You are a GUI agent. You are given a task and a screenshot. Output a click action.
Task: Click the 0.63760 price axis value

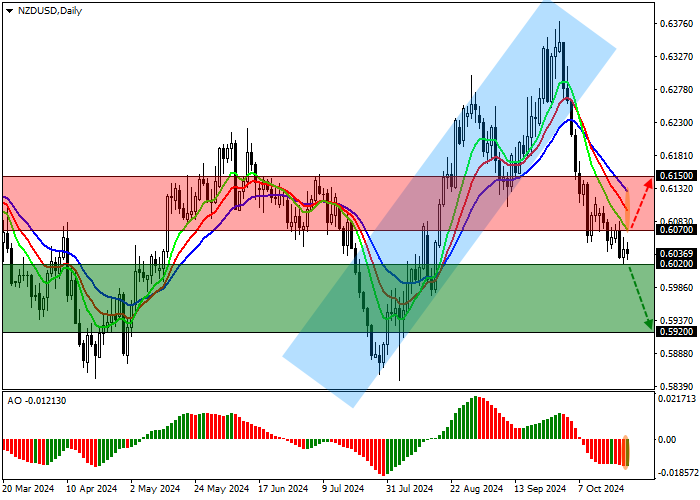(x=676, y=24)
